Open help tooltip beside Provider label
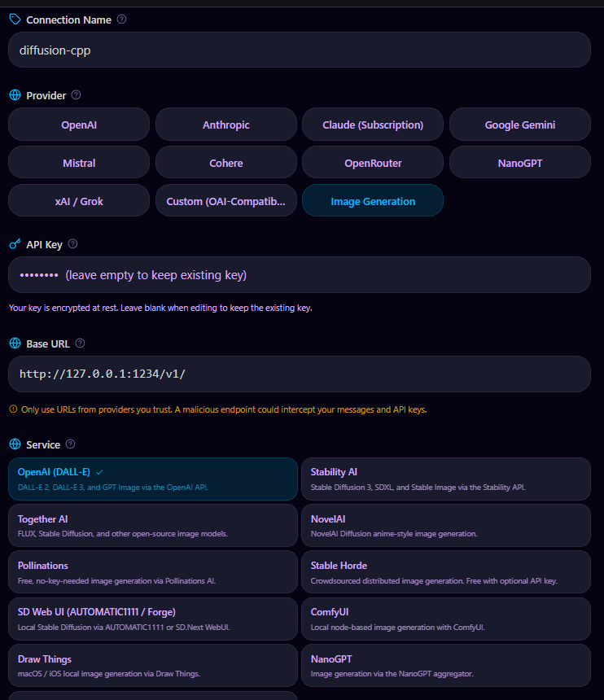This screenshot has width=604, height=700. click(76, 95)
